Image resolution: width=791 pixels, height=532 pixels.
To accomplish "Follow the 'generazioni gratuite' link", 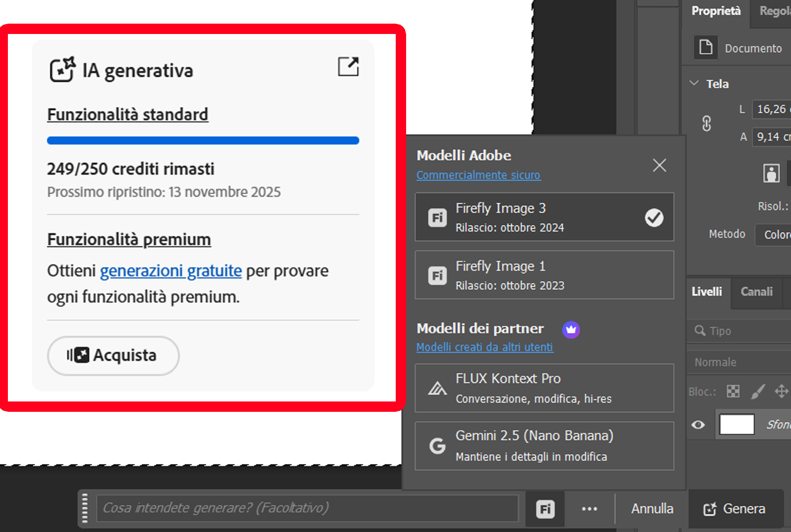I will (x=171, y=270).
